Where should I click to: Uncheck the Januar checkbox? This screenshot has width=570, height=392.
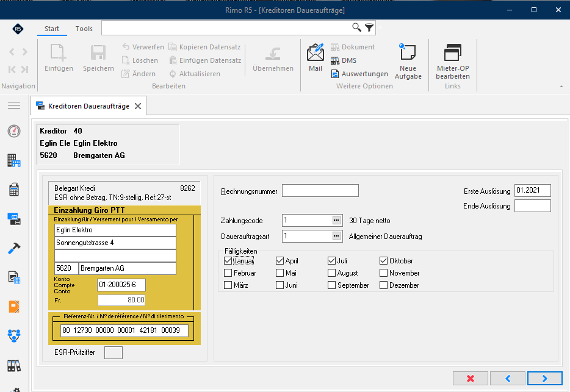(228, 261)
